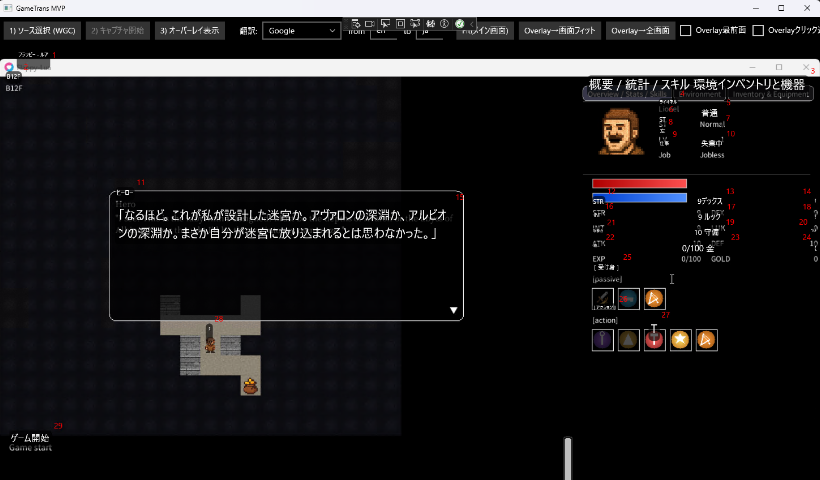Use the red potion action skill

tap(654, 340)
